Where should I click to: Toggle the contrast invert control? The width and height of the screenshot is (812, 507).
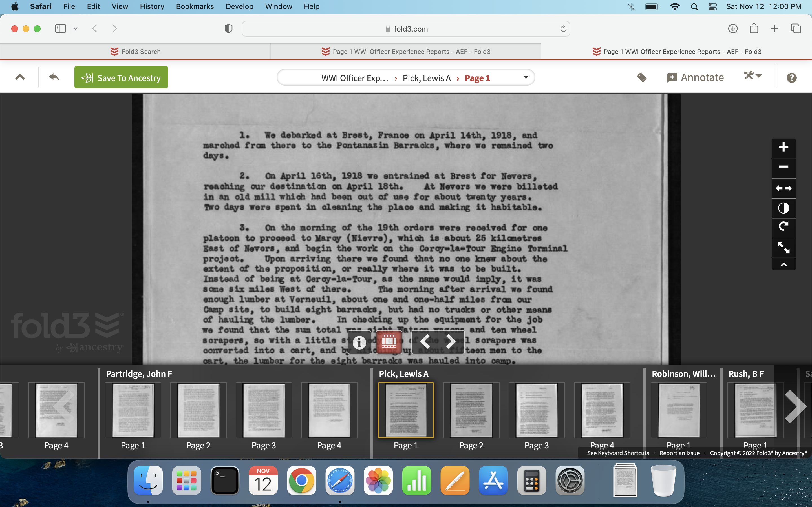point(783,208)
